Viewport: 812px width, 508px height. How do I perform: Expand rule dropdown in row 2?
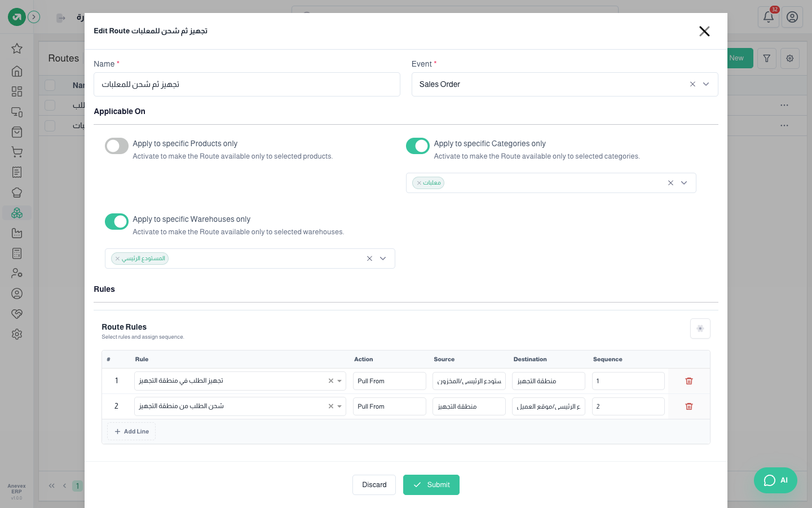coord(339,406)
